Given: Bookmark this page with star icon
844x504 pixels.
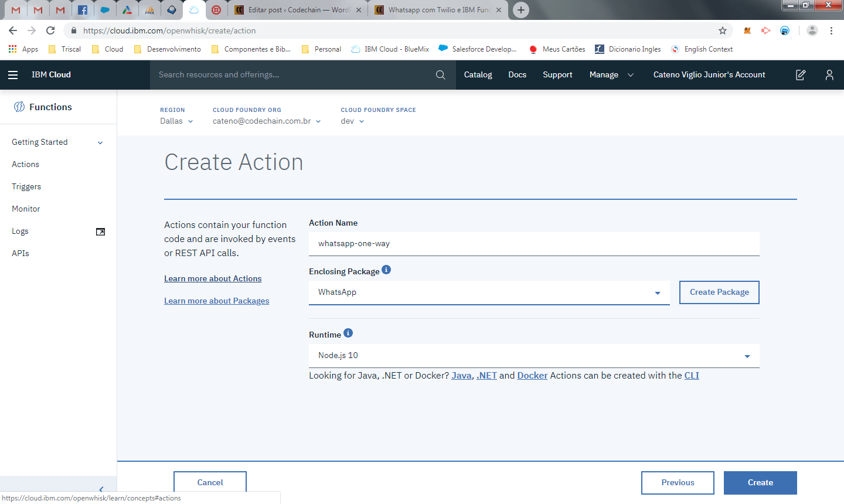Looking at the screenshot, I should coord(723,30).
